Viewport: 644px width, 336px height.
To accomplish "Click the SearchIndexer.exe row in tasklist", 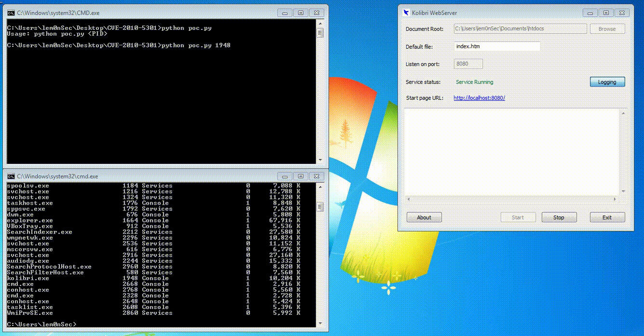I will click(x=154, y=232).
